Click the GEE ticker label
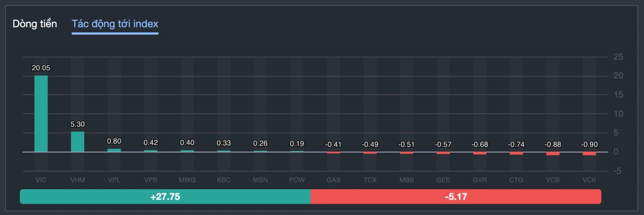The image size is (644, 215). 443,180
